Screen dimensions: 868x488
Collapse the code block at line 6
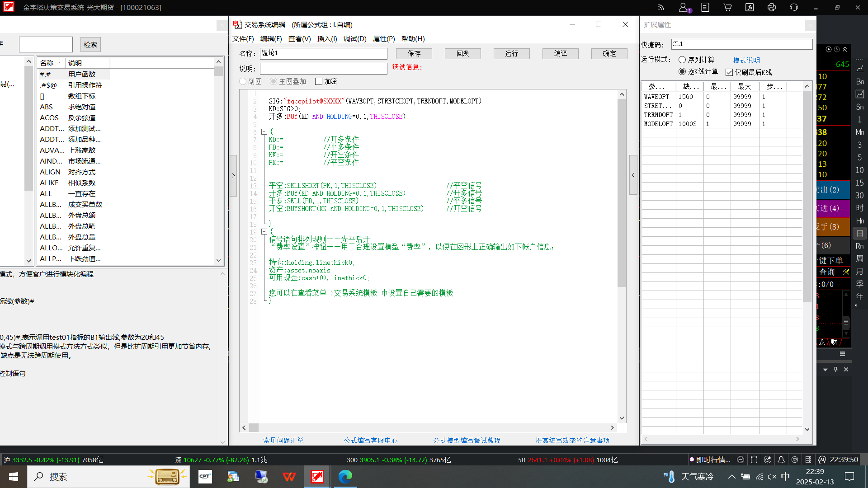click(264, 132)
